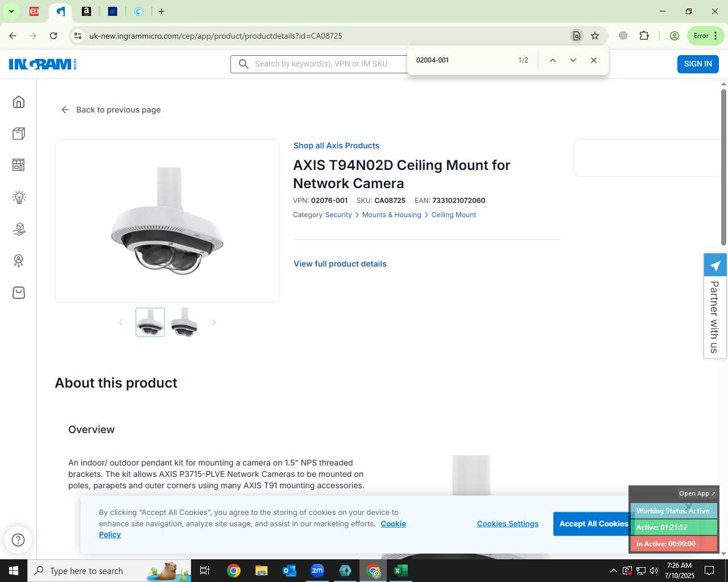Click the page vertical scrollbar

tap(723, 167)
